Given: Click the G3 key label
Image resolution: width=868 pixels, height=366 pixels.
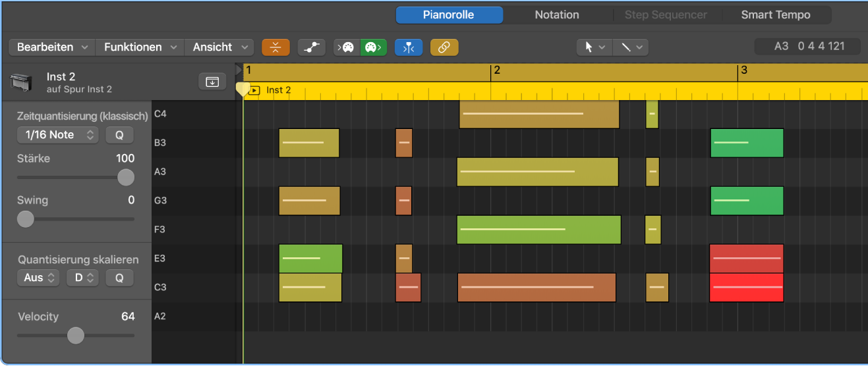Looking at the screenshot, I should point(160,201).
